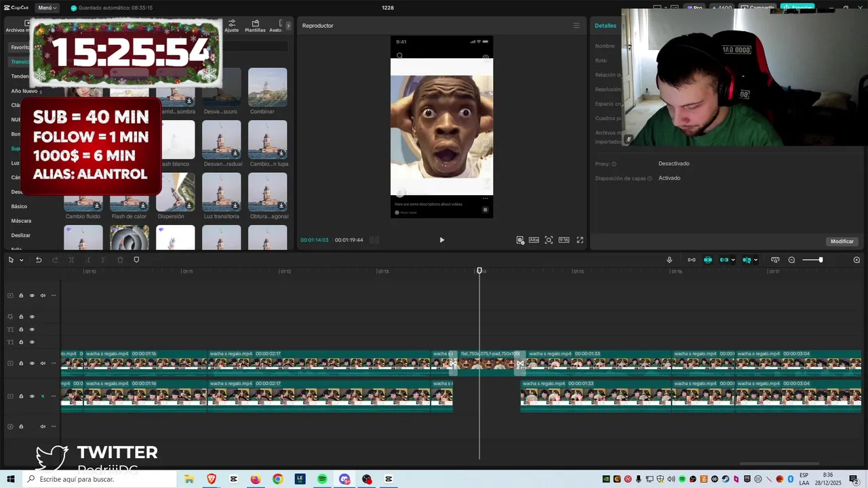Select Máscara transition category
The image size is (868, 488).
[x=21, y=221]
